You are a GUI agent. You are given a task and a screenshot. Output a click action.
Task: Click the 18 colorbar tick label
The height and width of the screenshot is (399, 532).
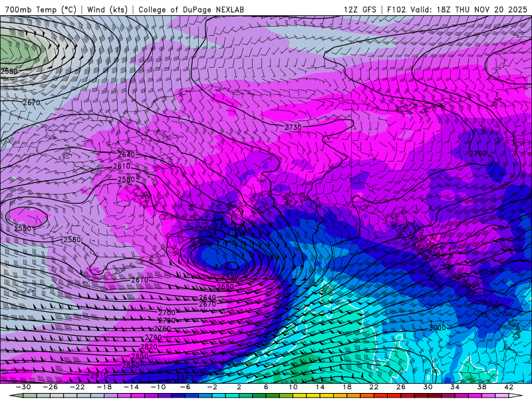click(x=346, y=387)
